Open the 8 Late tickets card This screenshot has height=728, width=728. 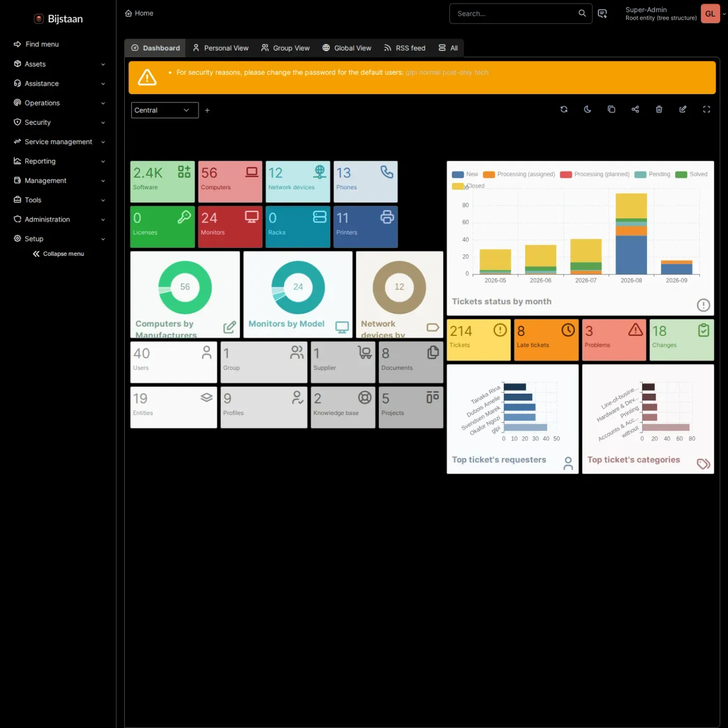[x=546, y=340]
